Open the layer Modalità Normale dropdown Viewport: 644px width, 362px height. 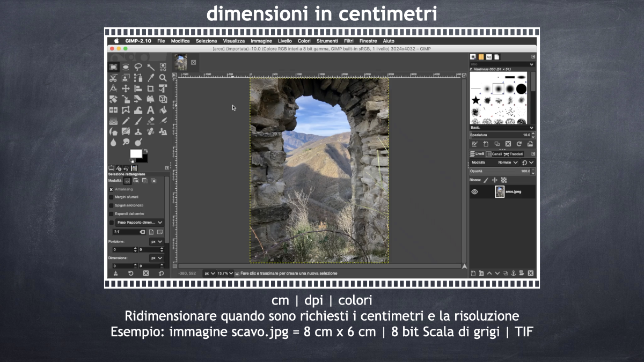point(508,162)
